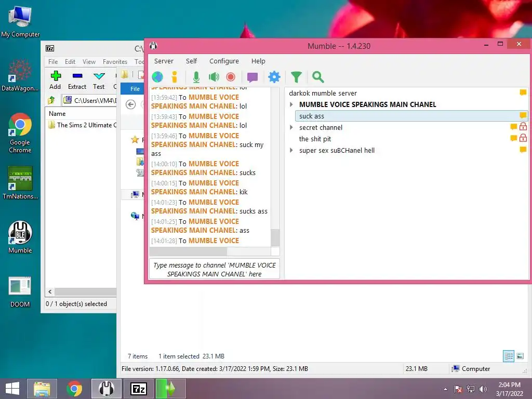
Task: Switch Explorer to details view icon
Action: pos(509,356)
